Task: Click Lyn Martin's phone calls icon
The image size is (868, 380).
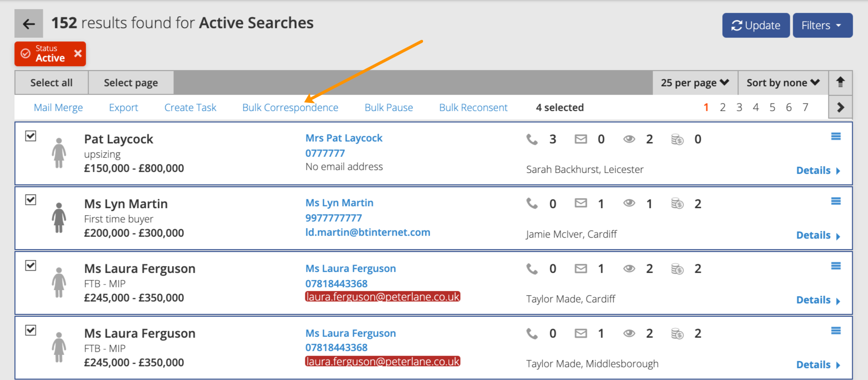Action: tap(532, 204)
